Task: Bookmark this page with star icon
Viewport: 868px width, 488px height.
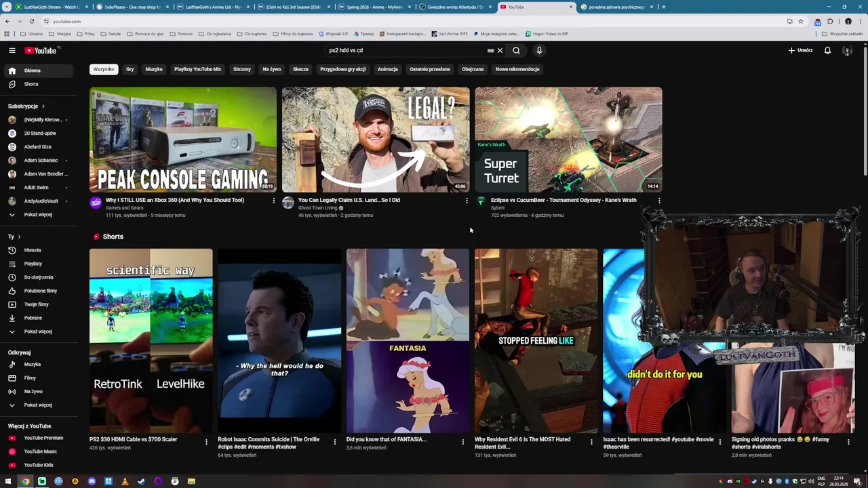Action: tap(801, 21)
